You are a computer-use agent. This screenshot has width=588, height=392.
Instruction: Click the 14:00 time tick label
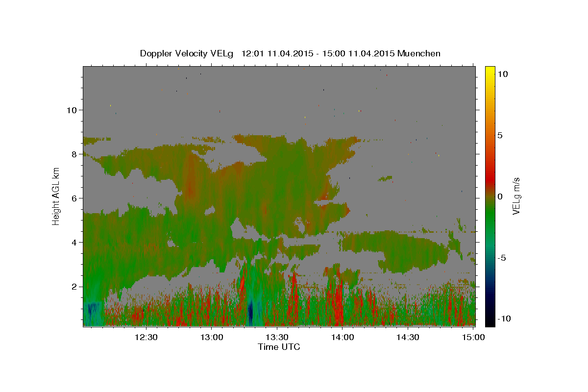coord(343,337)
